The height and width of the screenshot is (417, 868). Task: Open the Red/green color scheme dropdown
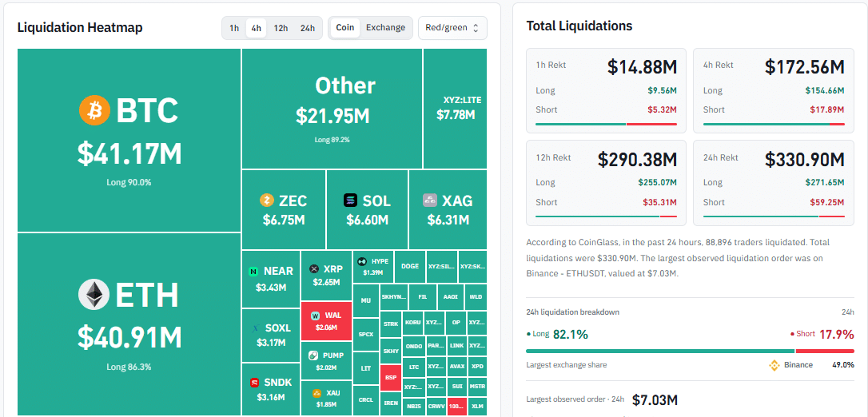coord(452,28)
